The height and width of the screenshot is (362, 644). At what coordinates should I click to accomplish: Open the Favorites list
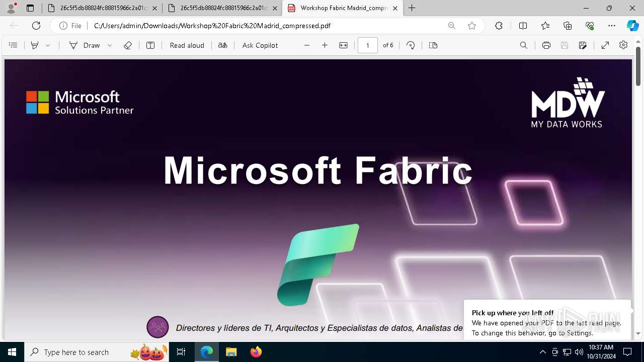(x=545, y=26)
